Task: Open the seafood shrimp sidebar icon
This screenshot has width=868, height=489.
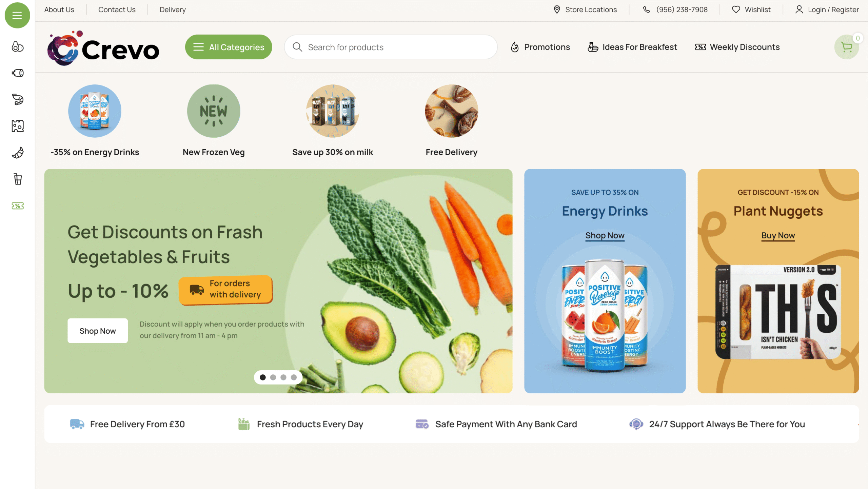Action: click(18, 99)
